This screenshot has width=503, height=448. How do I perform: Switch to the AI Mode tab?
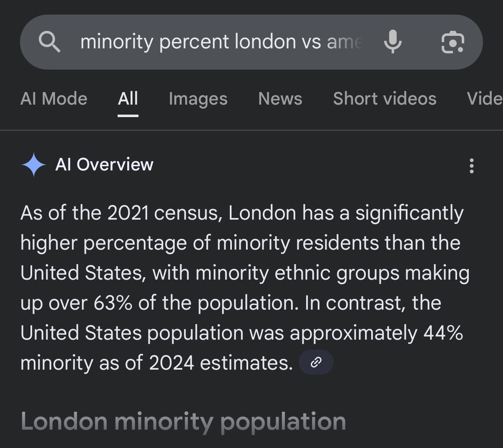tap(54, 99)
